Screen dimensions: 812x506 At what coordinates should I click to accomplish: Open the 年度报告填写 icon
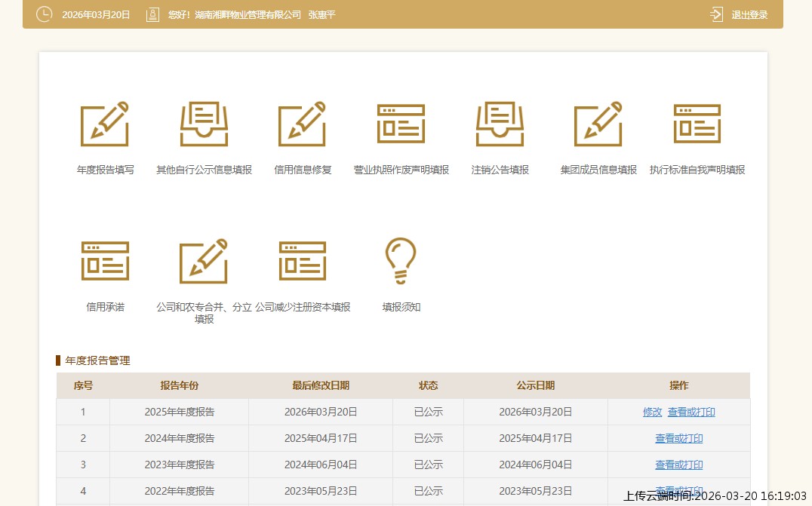[105, 124]
